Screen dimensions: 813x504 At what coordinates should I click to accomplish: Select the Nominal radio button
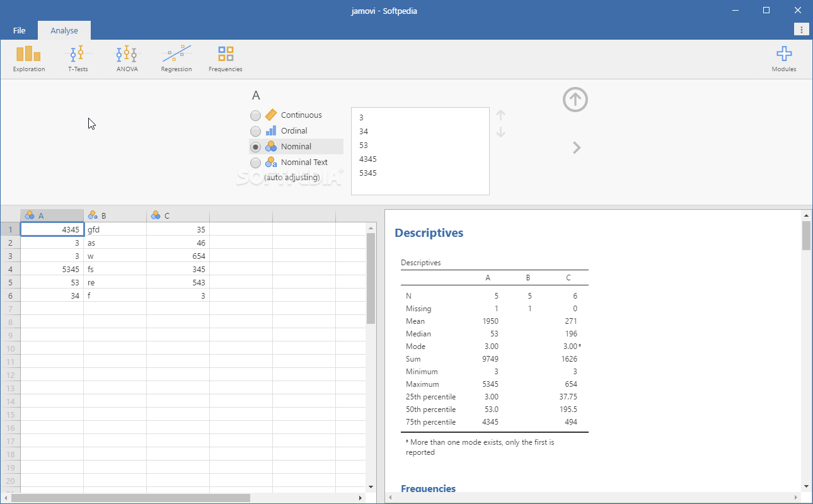click(255, 147)
